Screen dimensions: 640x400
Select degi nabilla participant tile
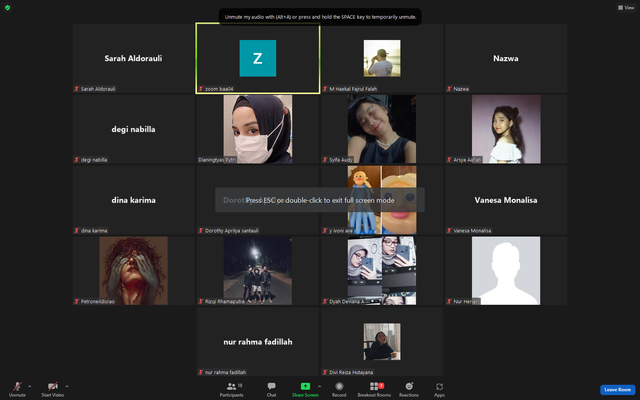pyautogui.click(x=133, y=129)
